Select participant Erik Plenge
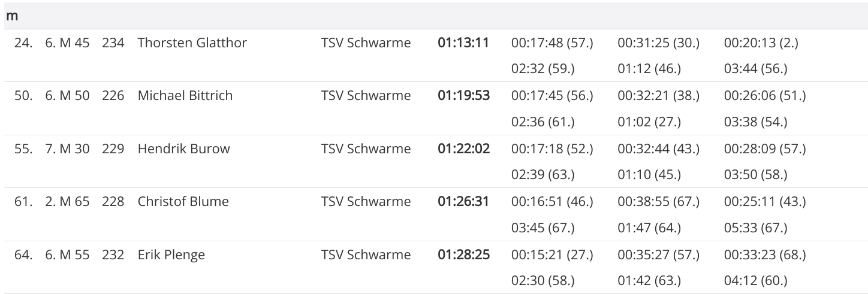This screenshot has width=868, height=294. (171, 254)
